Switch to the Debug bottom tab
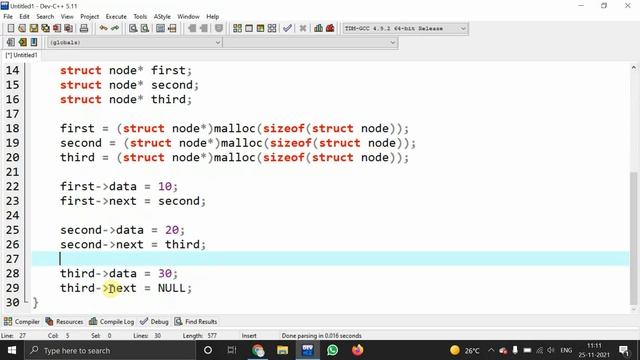The width and height of the screenshot is (640, 360). coord(154,322)
